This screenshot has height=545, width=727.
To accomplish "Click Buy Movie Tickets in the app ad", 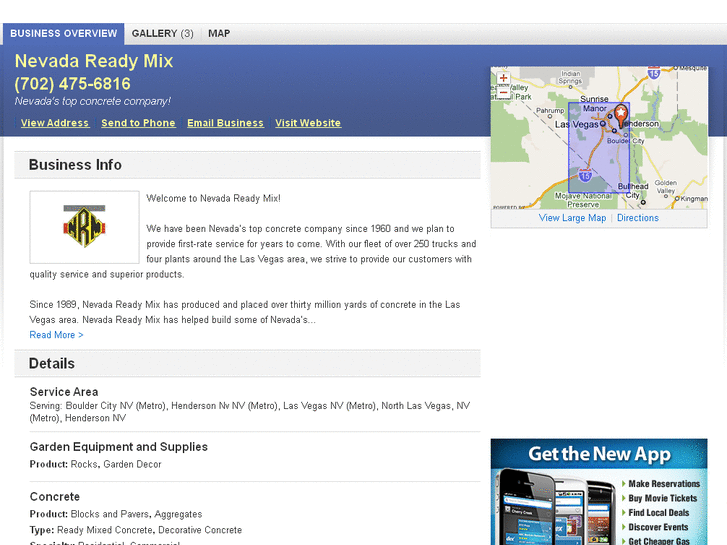I will tap(663, 498).
